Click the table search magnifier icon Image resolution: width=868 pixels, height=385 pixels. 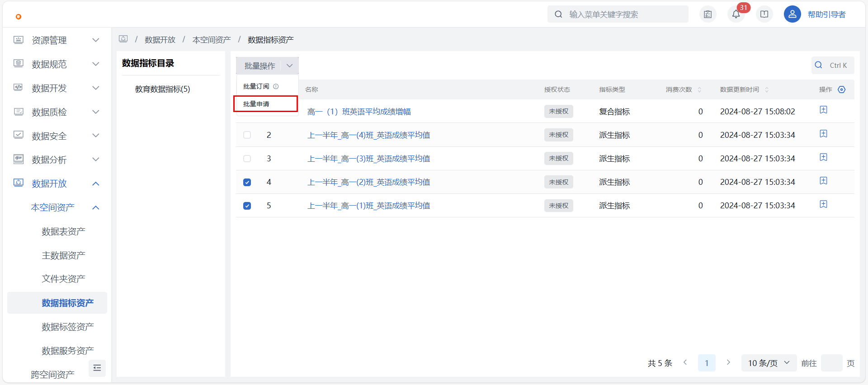(x=819, y=65)
